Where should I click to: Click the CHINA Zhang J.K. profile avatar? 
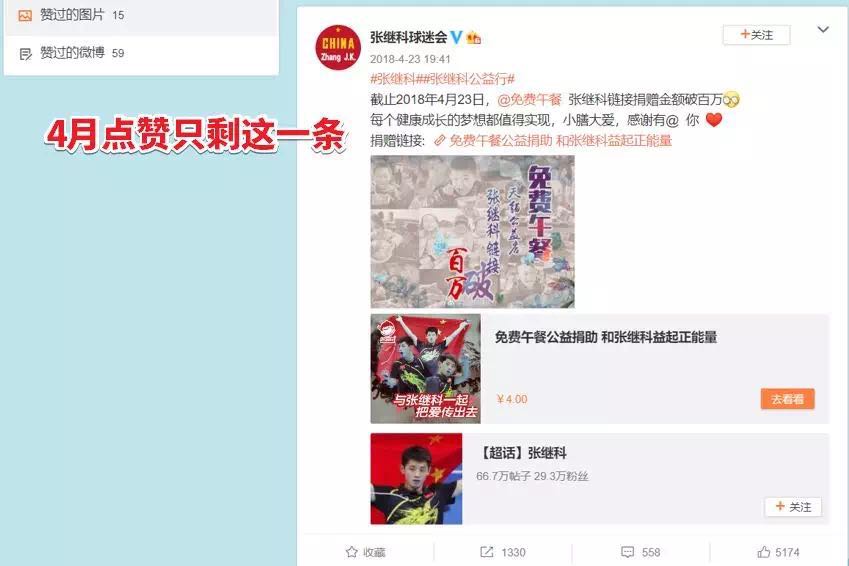338,48
